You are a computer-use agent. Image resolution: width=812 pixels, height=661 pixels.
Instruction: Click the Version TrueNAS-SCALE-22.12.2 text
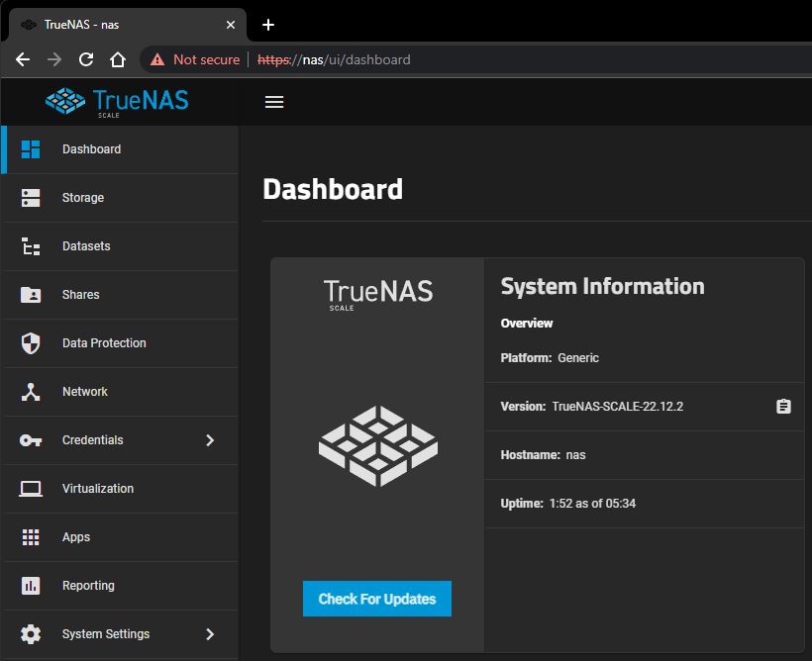click(592, 407)
